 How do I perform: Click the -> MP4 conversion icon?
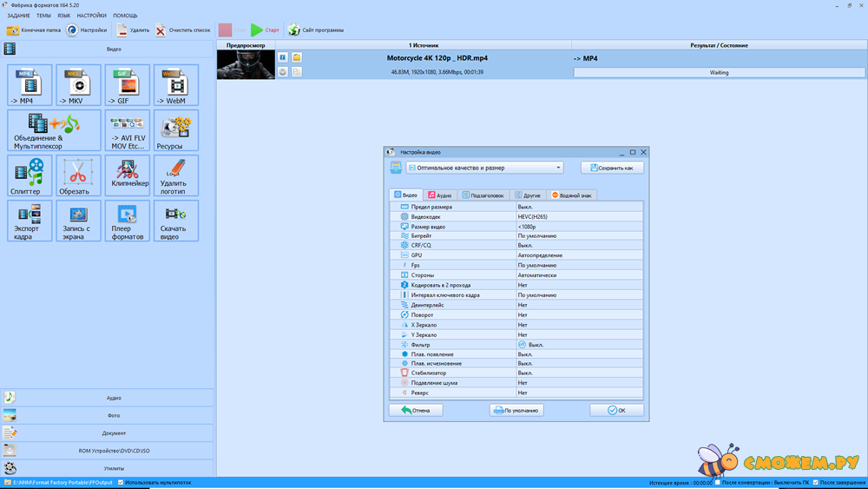click(30, 85)
